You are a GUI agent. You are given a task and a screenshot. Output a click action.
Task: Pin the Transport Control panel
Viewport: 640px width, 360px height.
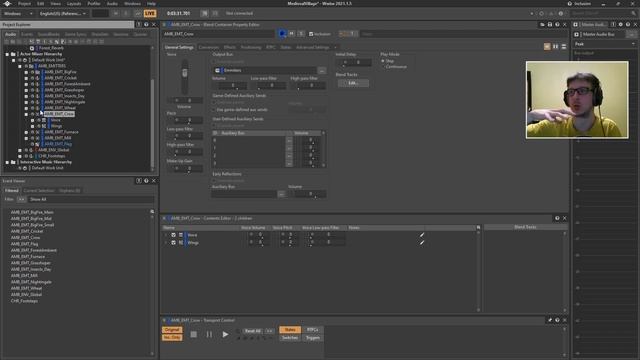point(550,320)
